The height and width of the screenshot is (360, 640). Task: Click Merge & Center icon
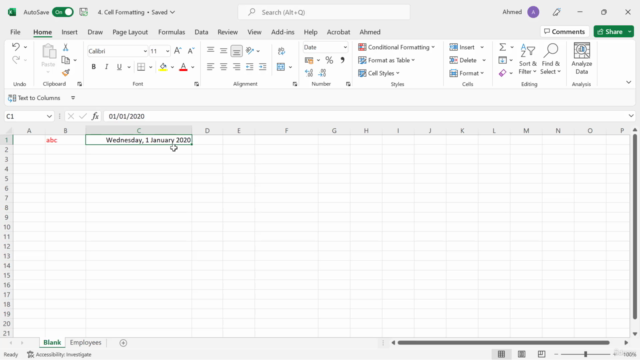(x=281, y=67)
